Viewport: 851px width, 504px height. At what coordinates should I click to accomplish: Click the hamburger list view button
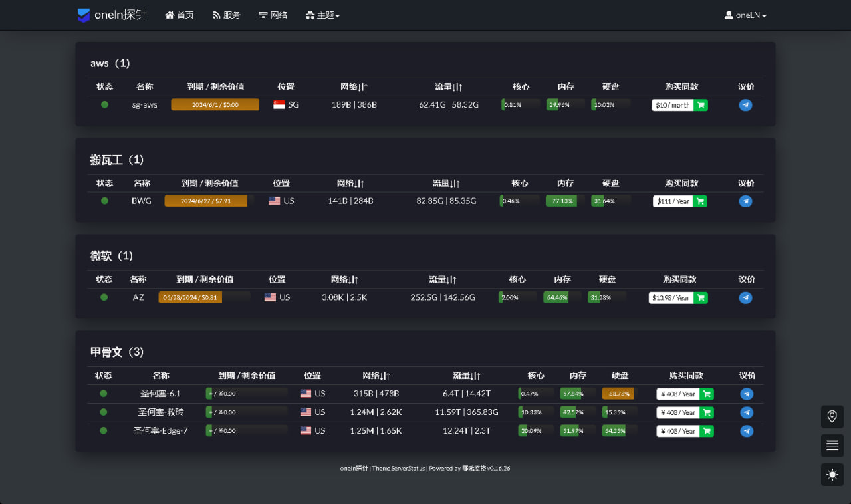pos(832,445)
